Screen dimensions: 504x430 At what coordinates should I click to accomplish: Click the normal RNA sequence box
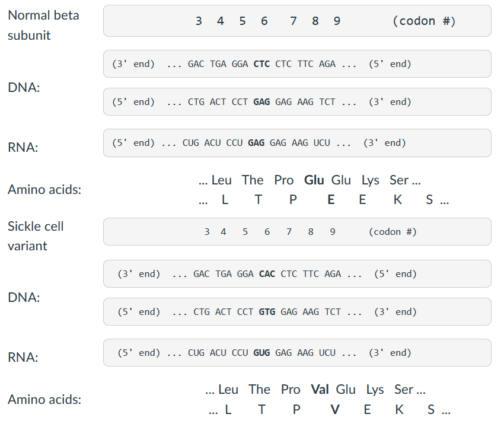[x=297, y=143]
